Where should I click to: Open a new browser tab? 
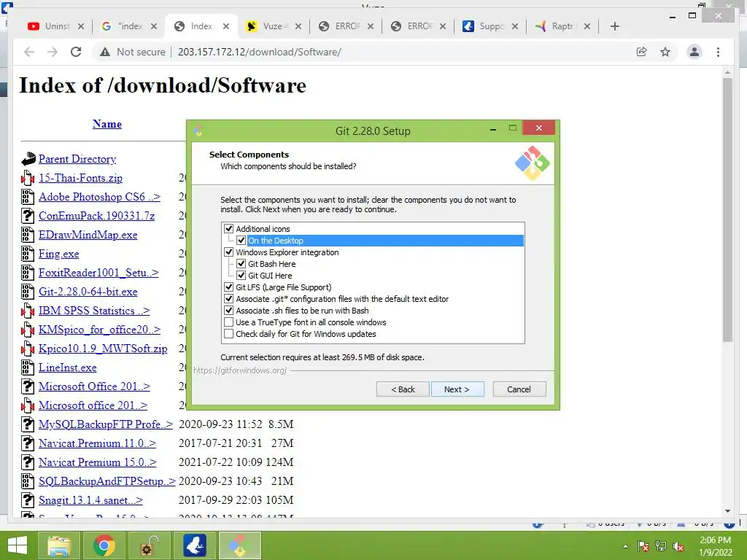(x=614, y=26)
